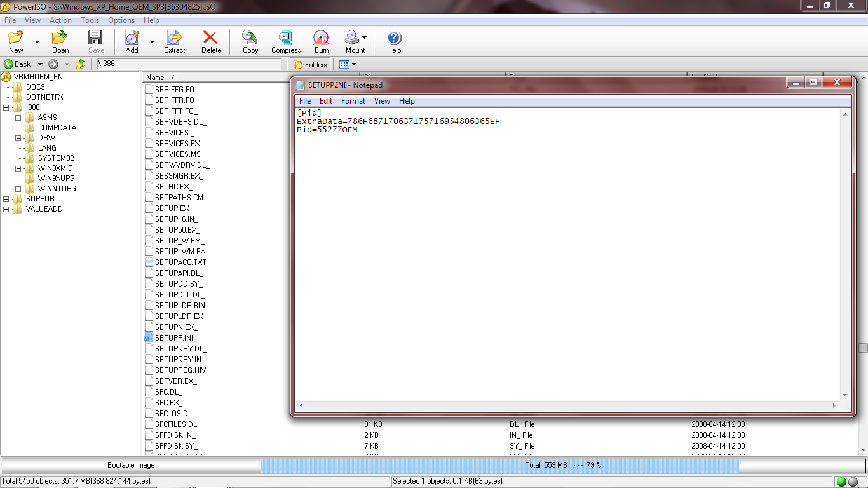868x488 pixels.
Task: Toggle the Folders pane button
Action: pyautogui.click(x=311, y=64)
